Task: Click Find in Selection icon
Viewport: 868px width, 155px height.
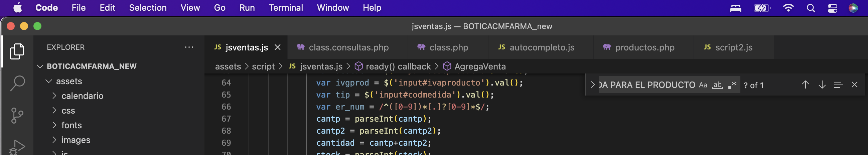Action: [838, 85]
